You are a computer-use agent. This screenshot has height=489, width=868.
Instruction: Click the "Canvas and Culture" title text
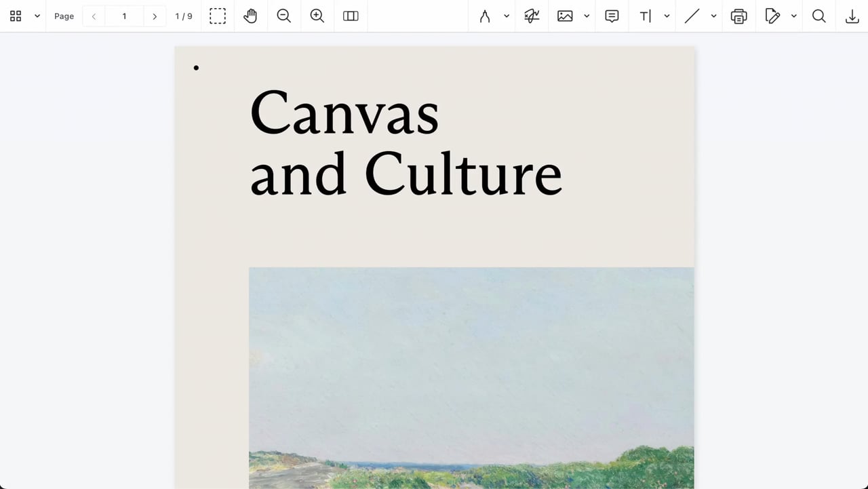tap(406, 143)
